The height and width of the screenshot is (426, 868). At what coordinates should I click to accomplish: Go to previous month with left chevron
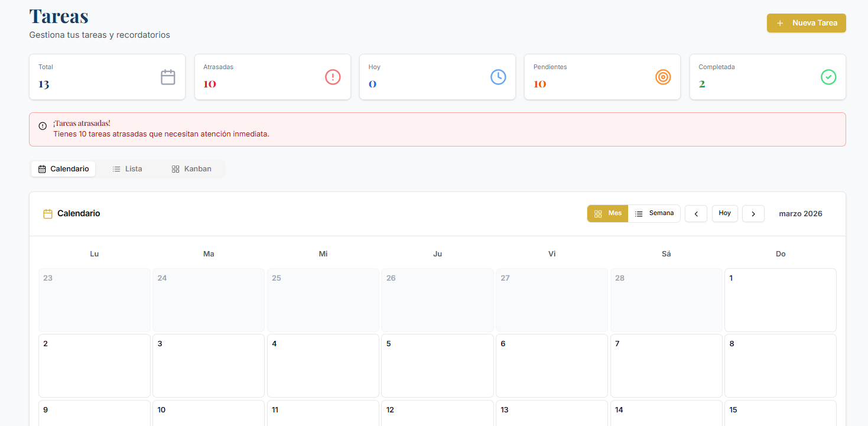click(696, 214)
